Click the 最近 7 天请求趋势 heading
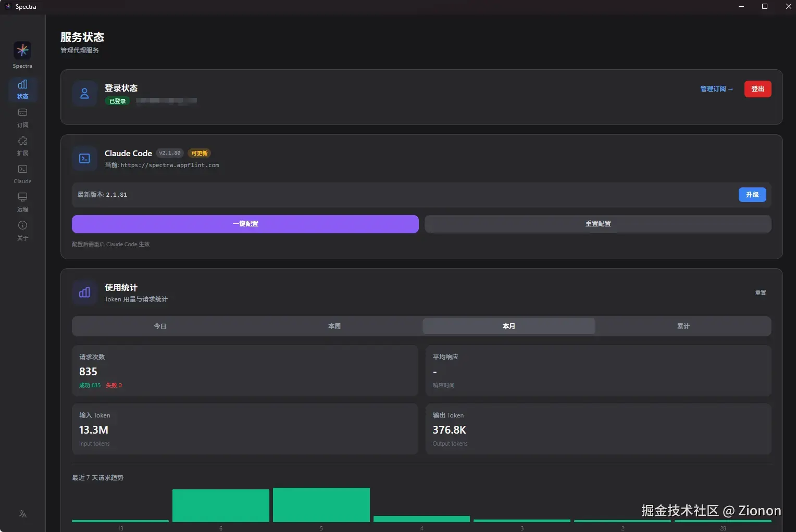The height and width of the screenshot is (532, 796). [98, 478]
